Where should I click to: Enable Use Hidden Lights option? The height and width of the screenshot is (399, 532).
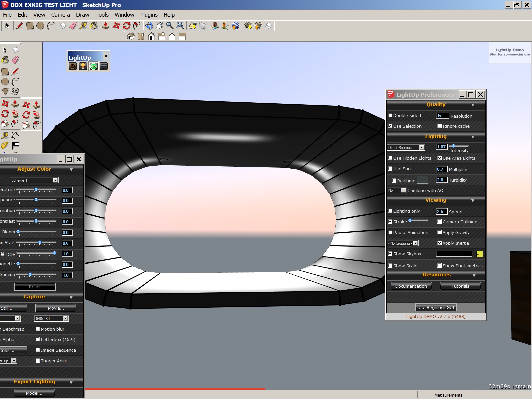pyautogui.click(x=390, y=158)
